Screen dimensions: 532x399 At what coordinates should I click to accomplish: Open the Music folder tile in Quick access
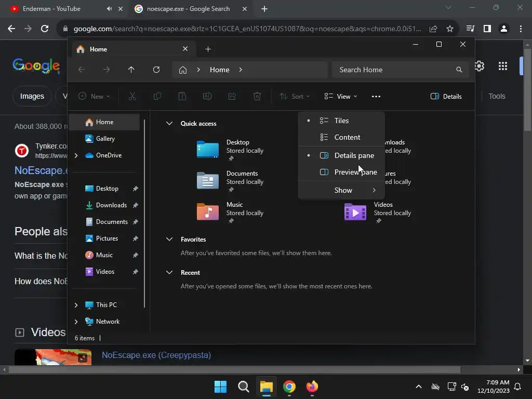231,212
